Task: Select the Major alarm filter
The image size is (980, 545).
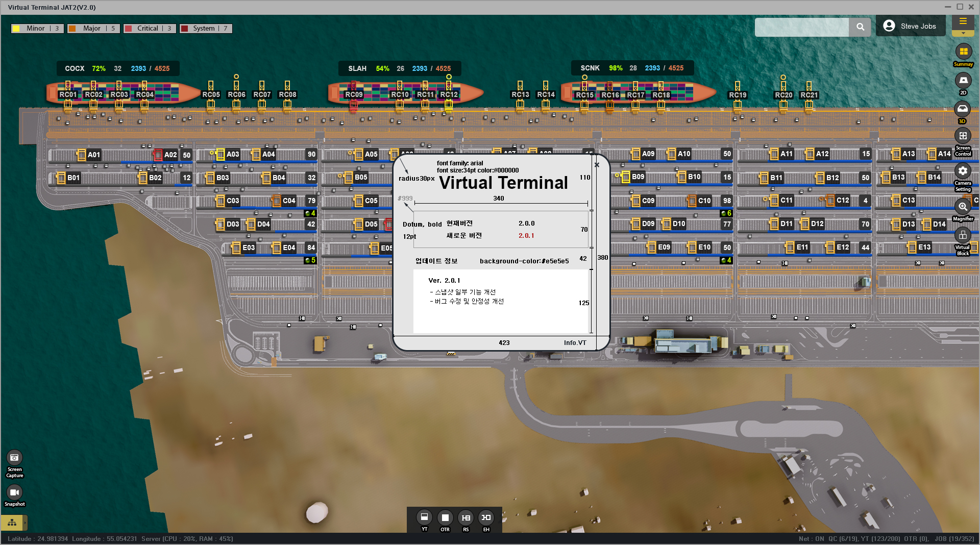Action: [x=93, y=29]
